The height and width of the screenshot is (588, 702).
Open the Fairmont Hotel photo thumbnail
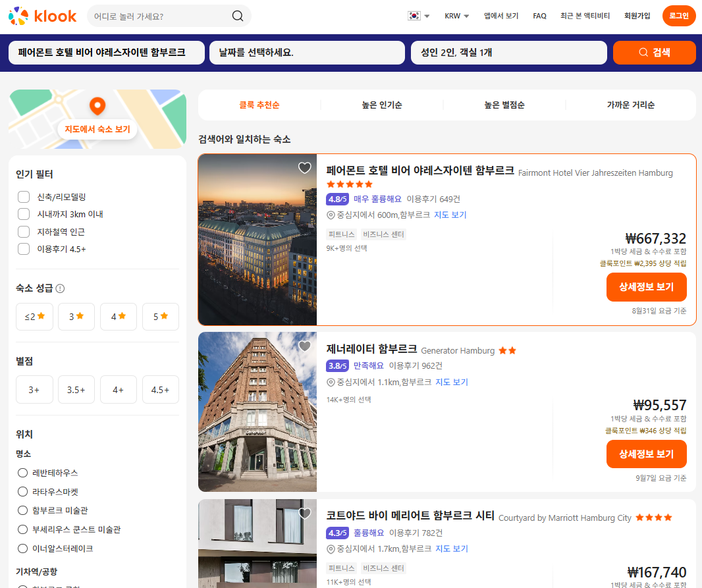pos(257,240)
